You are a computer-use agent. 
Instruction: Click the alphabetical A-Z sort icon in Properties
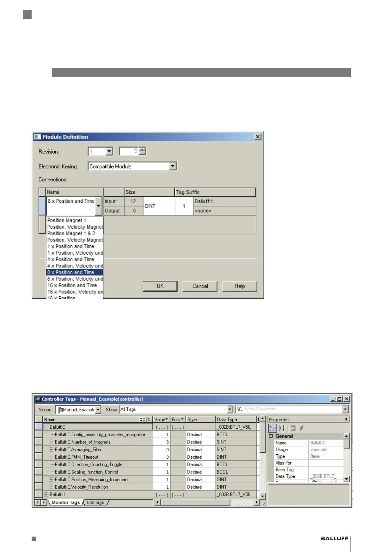tap(281, 428)
